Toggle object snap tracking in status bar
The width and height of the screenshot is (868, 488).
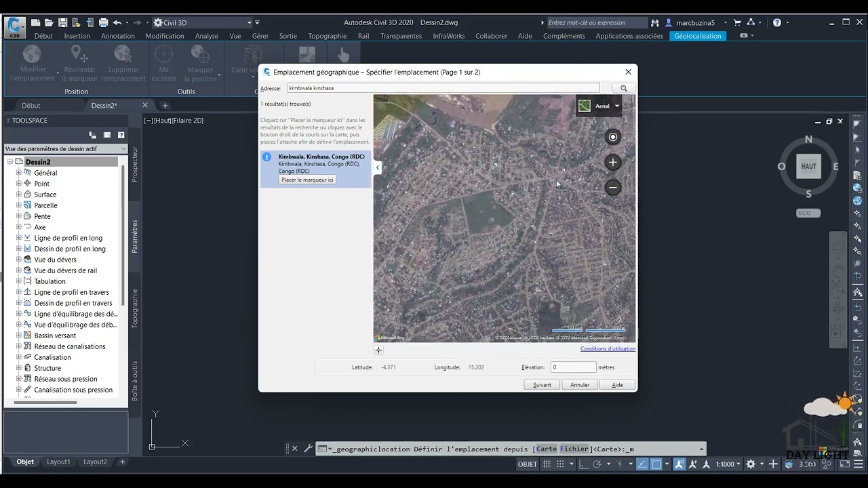[x=641, y=464]
